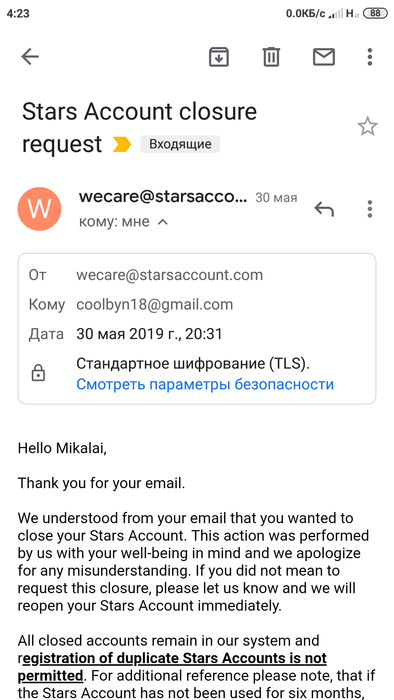Tap the truncated sender name wecare@starsacco…
The height and width of the screenshot is (700, 394).
click(x=163, y=197)
